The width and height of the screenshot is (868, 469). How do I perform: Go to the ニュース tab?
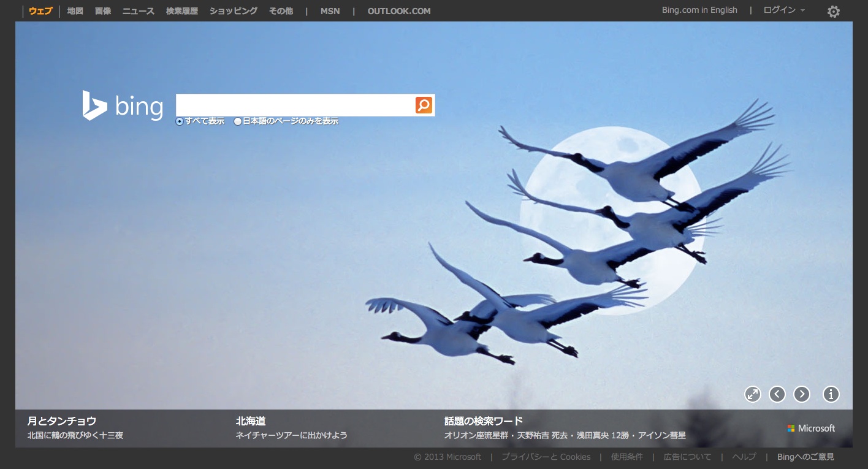138,11
